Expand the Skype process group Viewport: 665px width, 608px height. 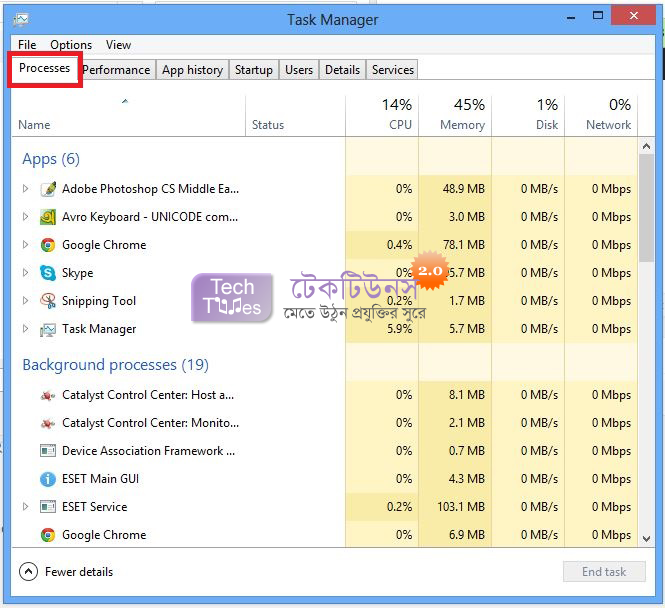tap(25, 272)
